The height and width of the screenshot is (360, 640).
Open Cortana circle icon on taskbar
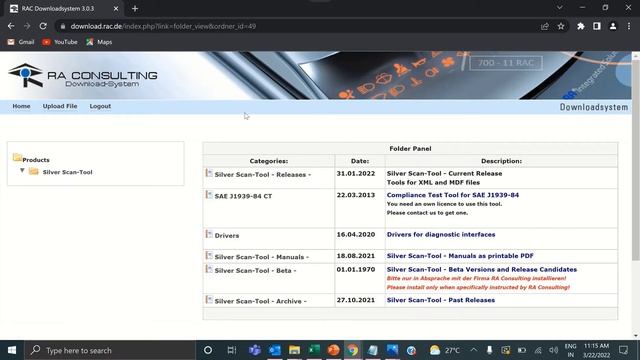[x=208, y=350]
